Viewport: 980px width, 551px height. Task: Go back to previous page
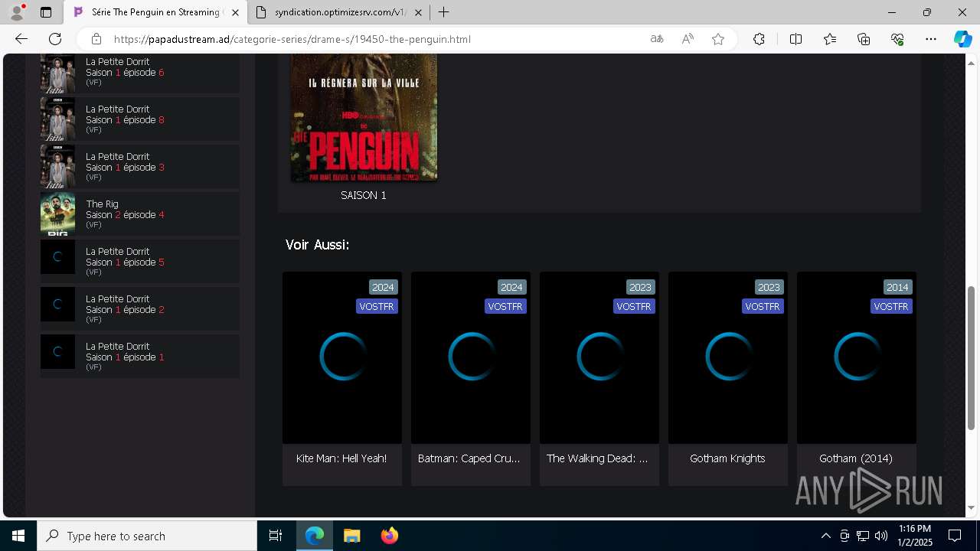[x=21, y=39]
